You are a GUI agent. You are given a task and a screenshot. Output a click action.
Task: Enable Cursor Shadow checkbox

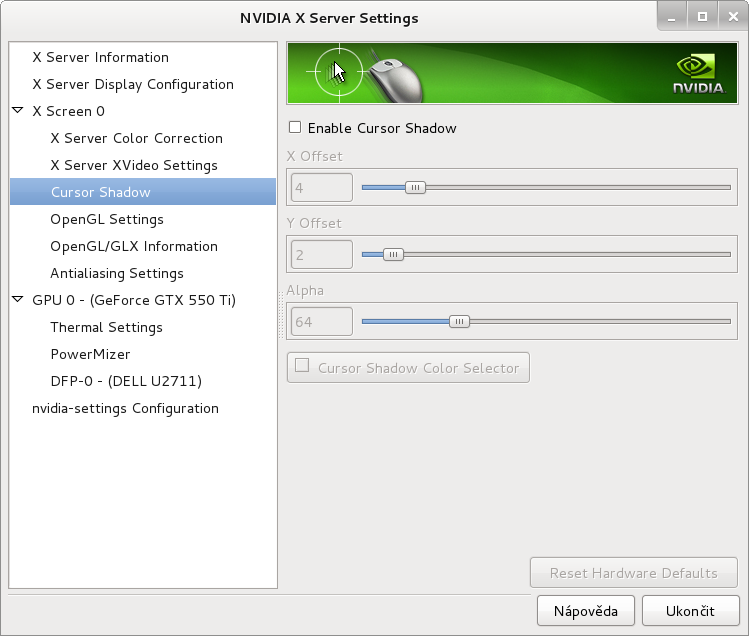[295, 127]
